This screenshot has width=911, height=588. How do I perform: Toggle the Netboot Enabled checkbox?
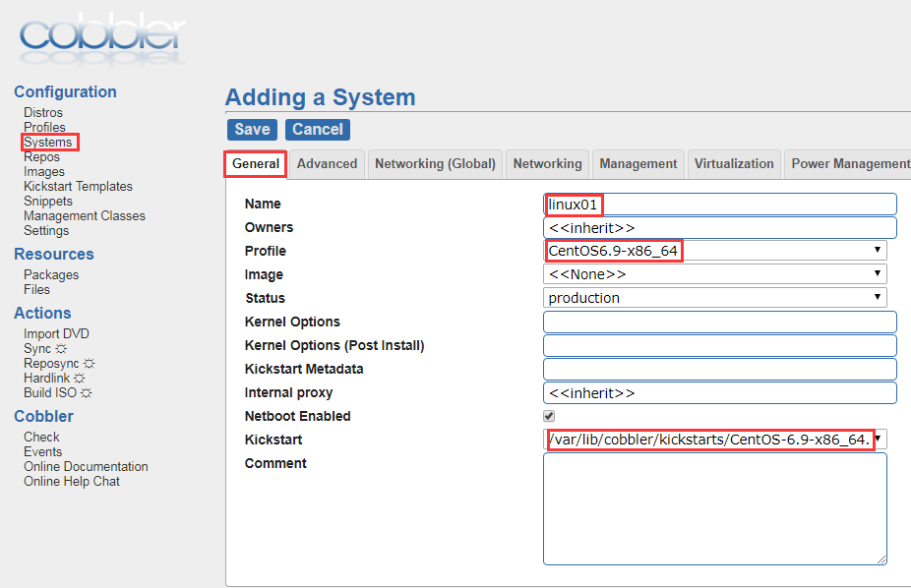(549, 416)
